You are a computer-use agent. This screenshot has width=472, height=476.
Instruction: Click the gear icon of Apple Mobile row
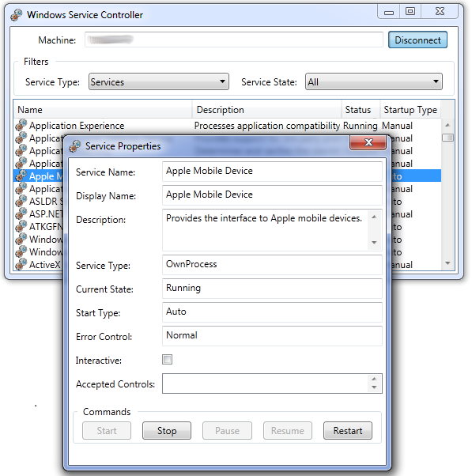pos(21,176)
